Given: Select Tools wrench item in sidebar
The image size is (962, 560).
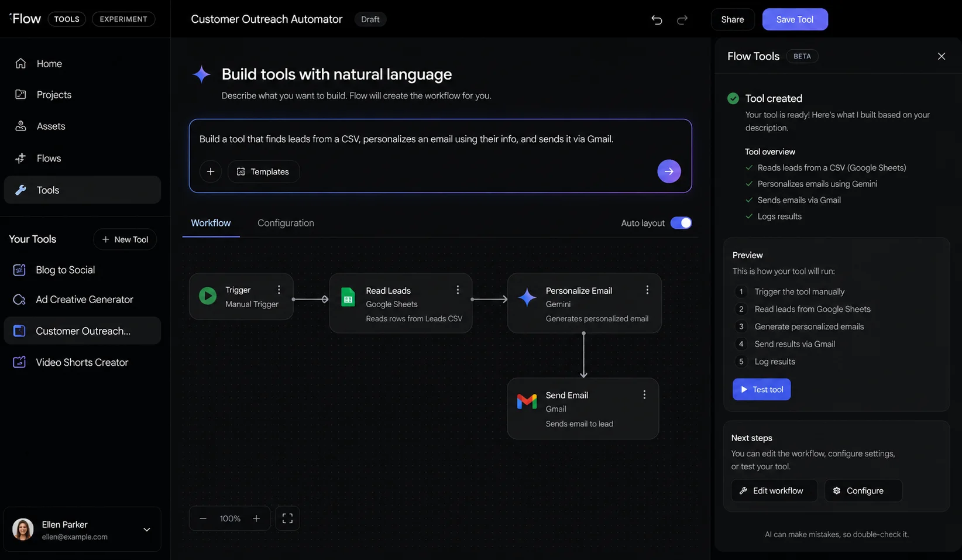Looking at the screenshot, I should click(82, 190).
